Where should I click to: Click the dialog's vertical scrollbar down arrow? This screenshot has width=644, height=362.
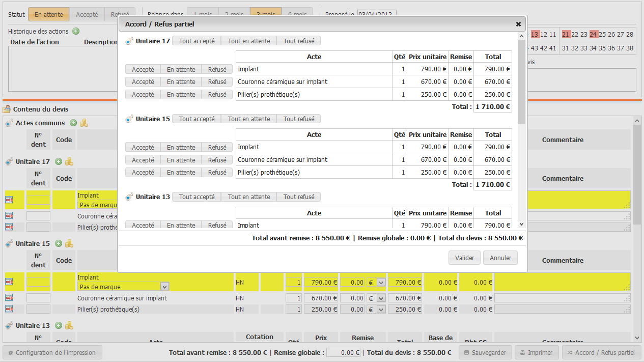tap(521, 224)
